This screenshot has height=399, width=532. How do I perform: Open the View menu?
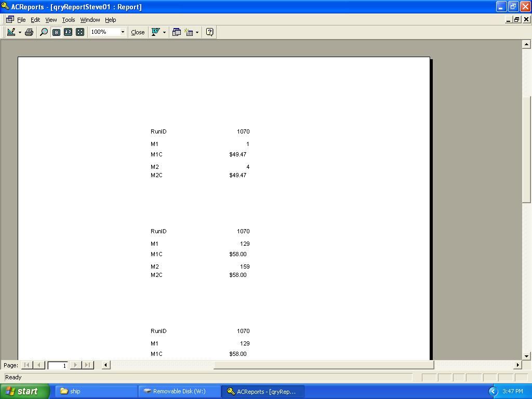[x=51, y=20]
